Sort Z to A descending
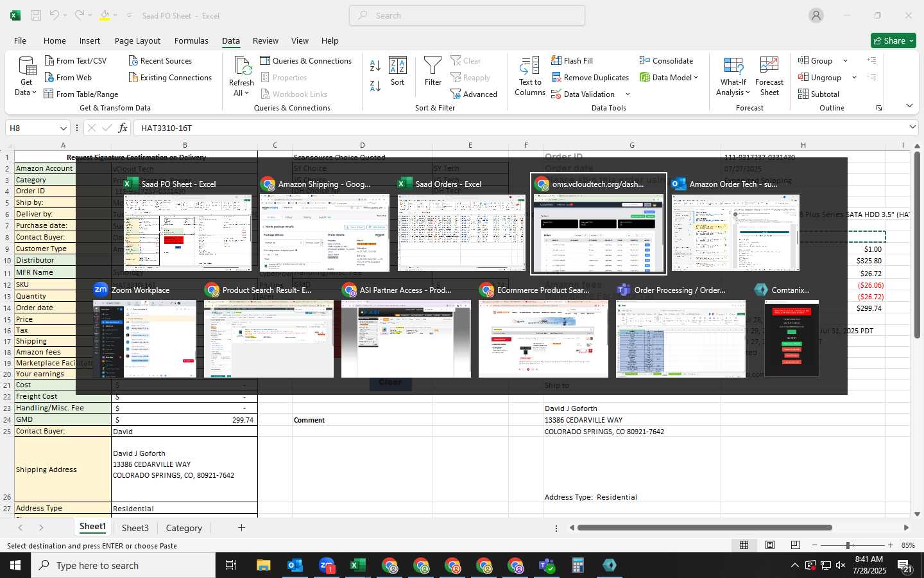The image size is (924, 578). point(375,85)
